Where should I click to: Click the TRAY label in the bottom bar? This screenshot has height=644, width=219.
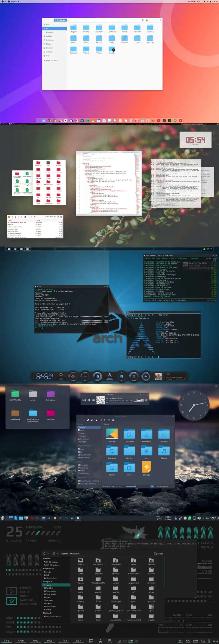64,641
